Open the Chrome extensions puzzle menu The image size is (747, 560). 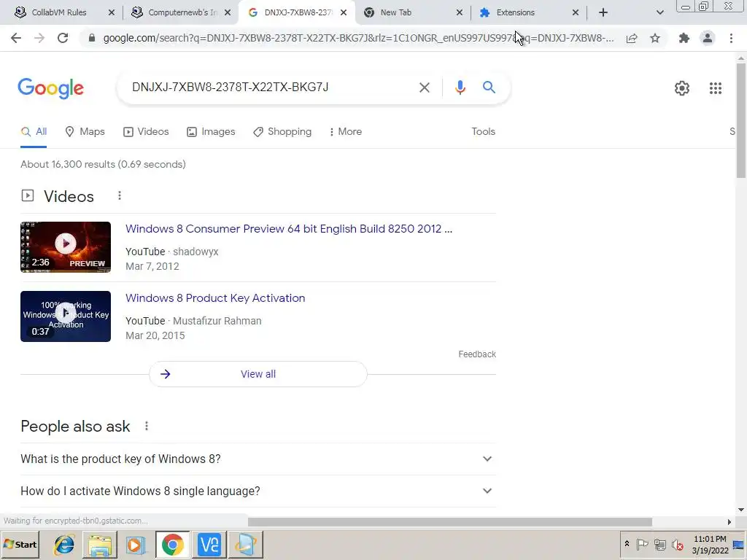684,38
